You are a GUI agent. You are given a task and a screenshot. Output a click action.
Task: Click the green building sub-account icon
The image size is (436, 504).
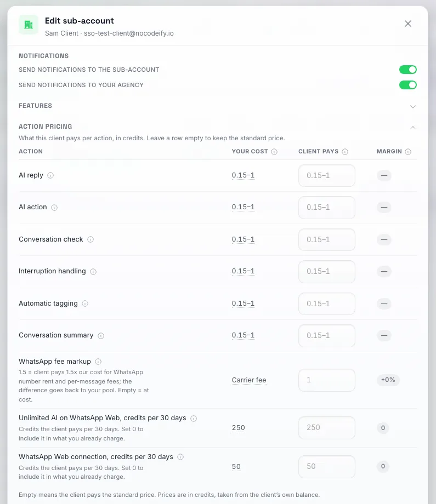[x=29, y=25]
